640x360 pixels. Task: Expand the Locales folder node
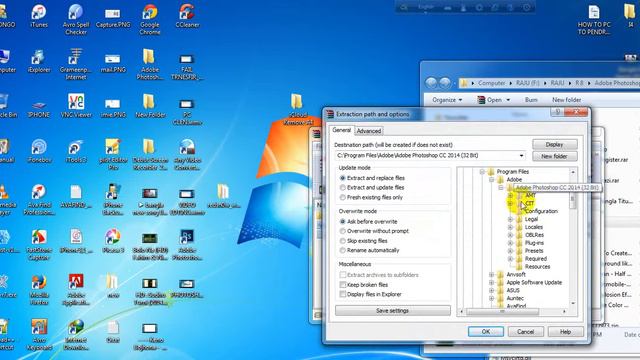[x=510, y=227]
